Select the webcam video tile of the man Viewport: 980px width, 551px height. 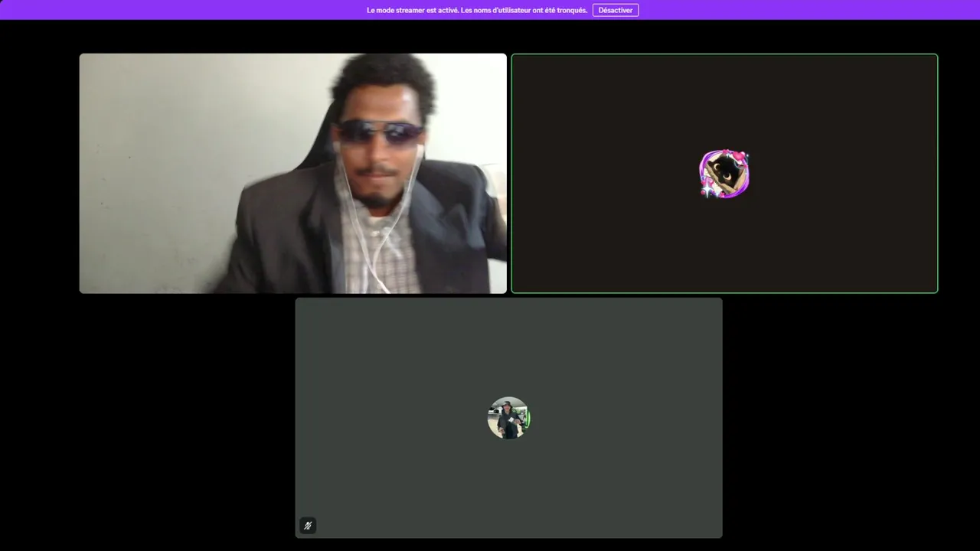pos(292,173)
